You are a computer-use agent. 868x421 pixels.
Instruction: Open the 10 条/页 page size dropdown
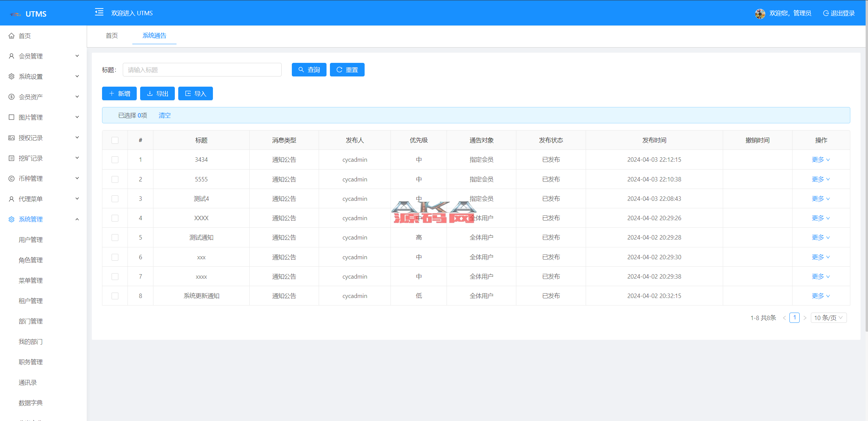click(828, 318)
